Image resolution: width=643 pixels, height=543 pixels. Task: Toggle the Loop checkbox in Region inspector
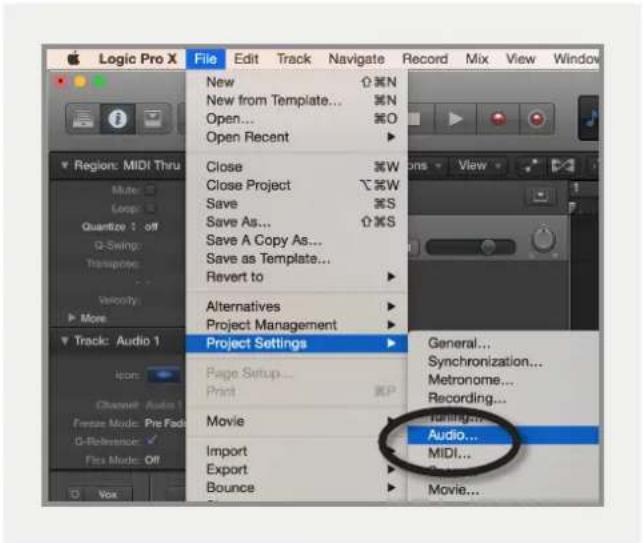tap(150, 208)
